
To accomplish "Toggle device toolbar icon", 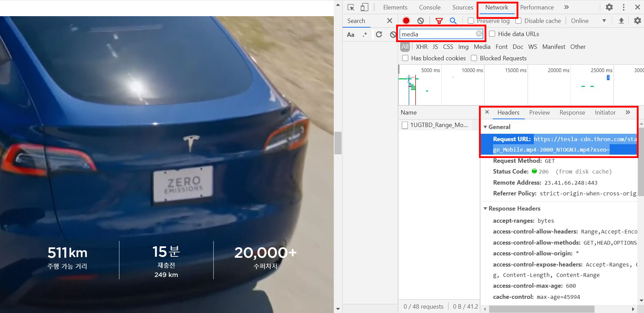I will pyautogui.click(x=364, y=7).
